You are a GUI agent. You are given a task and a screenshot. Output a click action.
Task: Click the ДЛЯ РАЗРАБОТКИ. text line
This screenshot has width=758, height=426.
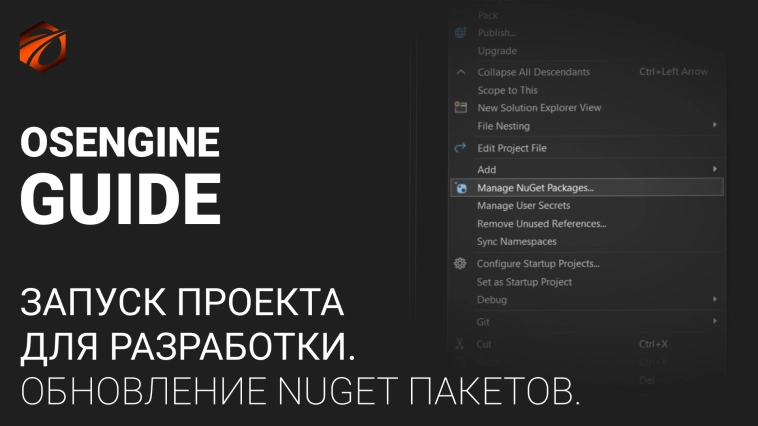(x=188, y=348)
